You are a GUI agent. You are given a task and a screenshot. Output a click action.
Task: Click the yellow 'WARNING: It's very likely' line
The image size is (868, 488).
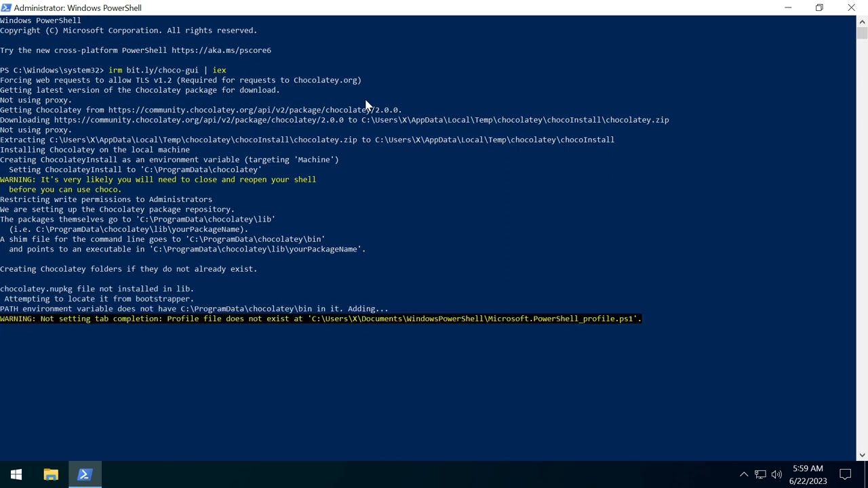(158, 180)
